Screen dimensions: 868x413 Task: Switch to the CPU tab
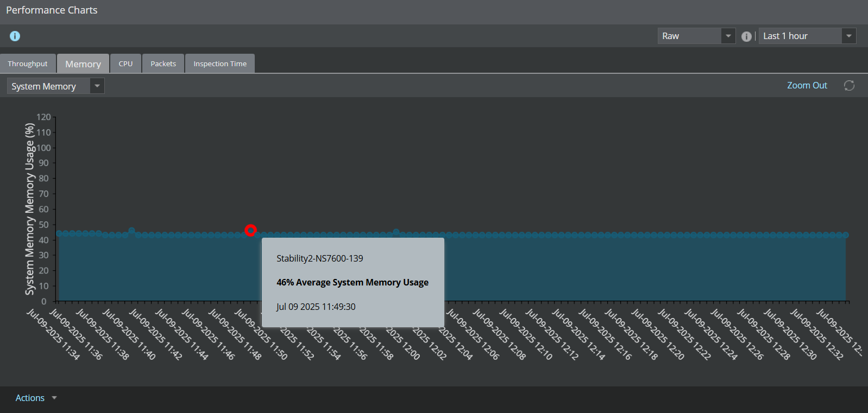coord(125,63)
